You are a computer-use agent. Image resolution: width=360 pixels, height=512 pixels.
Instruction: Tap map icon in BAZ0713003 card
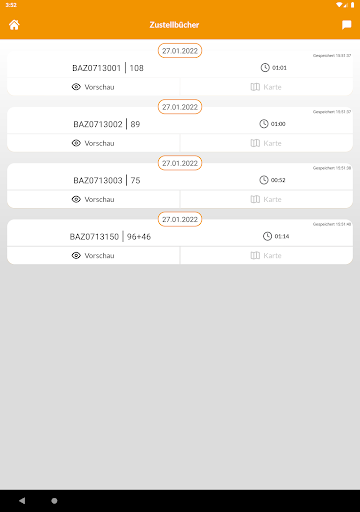[x=255, y=199]
